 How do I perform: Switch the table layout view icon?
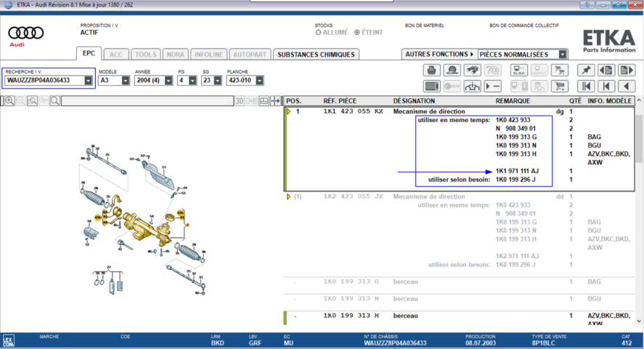(x=264, y=101)
